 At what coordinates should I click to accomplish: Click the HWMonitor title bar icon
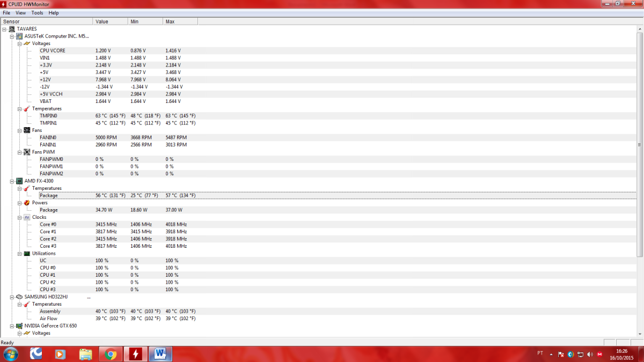pyautogui.click(x=4, y=4)
